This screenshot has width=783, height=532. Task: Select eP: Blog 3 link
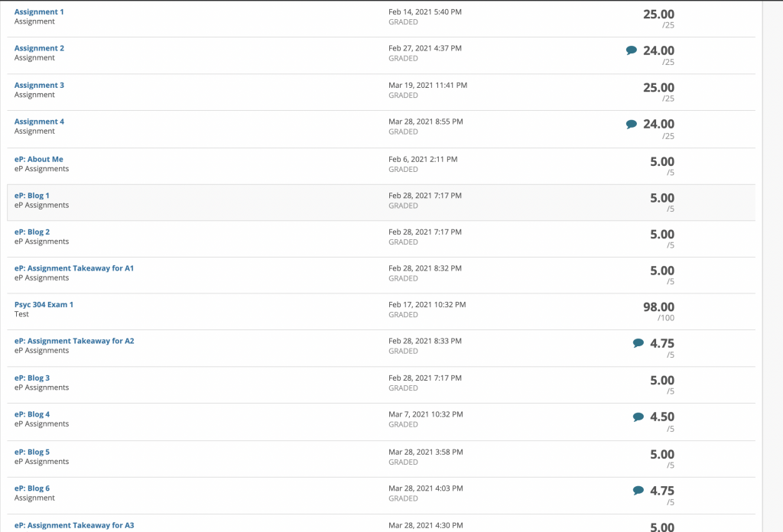pyautogui.click(x=32, y=378)
